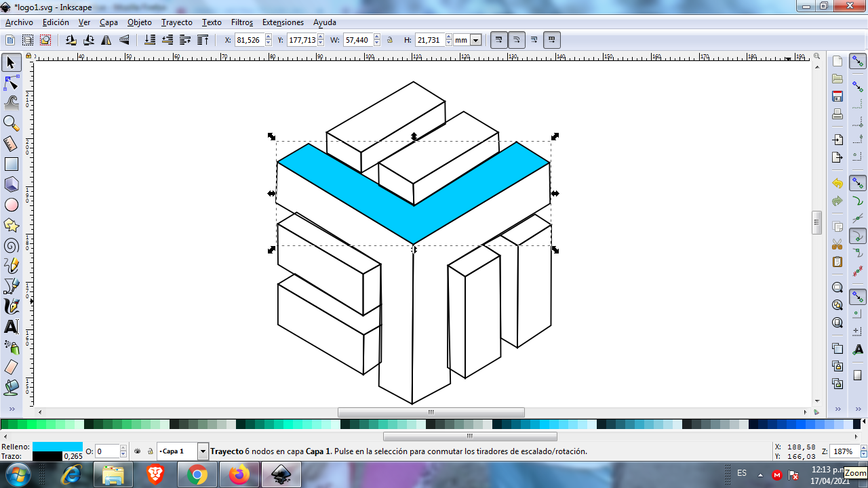Image resolution: width=868 pixels, height=488 pixels.
Task: Click W width spinner arrows
Action: [x=377, y=40]
